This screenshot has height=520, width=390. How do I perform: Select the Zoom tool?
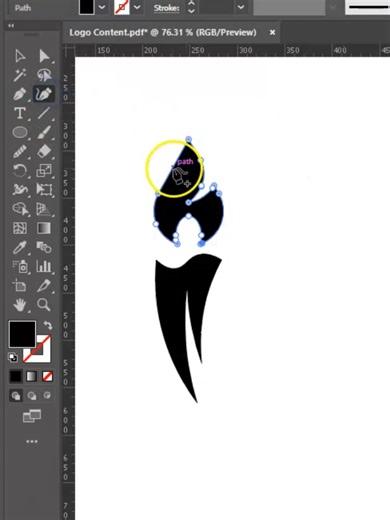(44, 305)
